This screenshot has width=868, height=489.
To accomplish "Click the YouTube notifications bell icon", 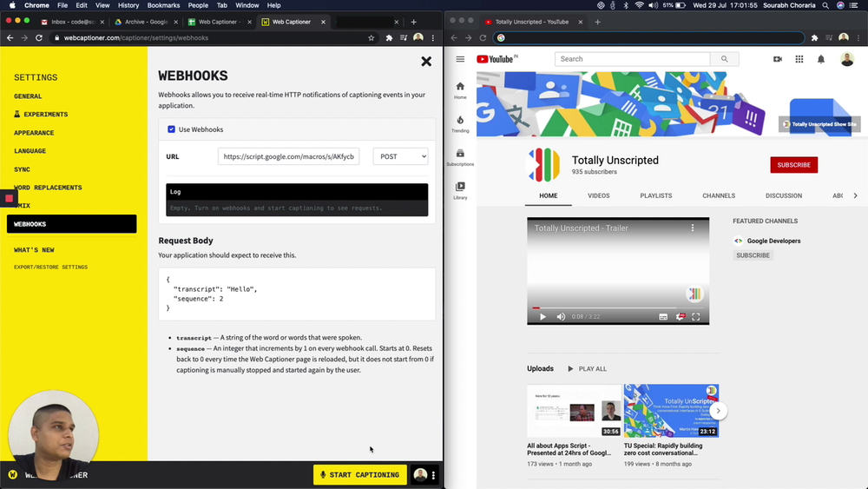I will coord(820,59).
